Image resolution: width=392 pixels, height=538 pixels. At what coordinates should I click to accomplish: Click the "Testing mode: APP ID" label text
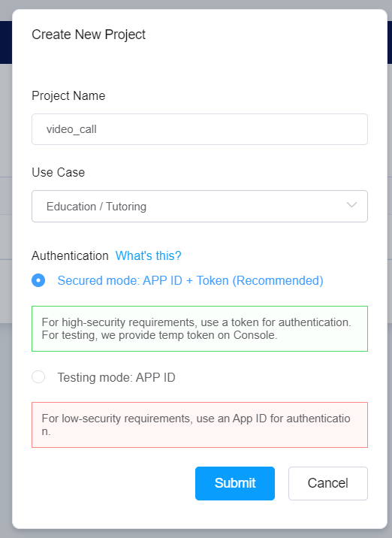click(116, 377)
